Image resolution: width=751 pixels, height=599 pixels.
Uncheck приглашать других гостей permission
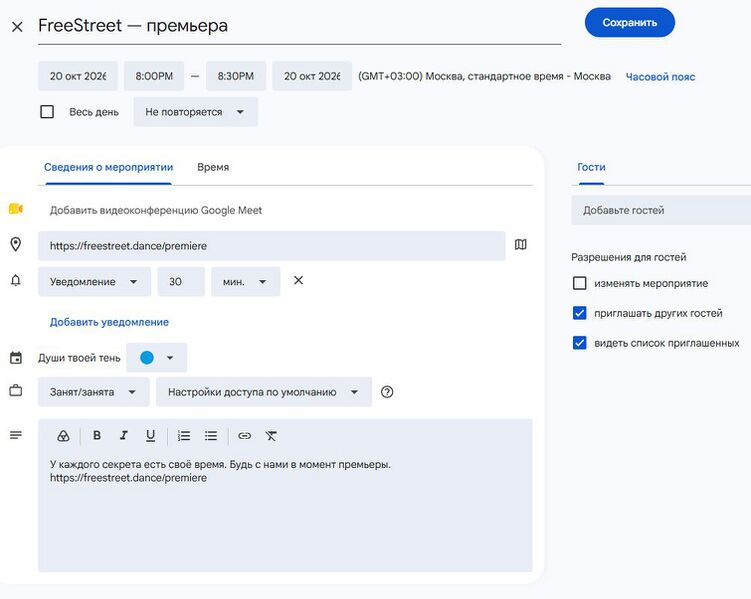point(580,313)
